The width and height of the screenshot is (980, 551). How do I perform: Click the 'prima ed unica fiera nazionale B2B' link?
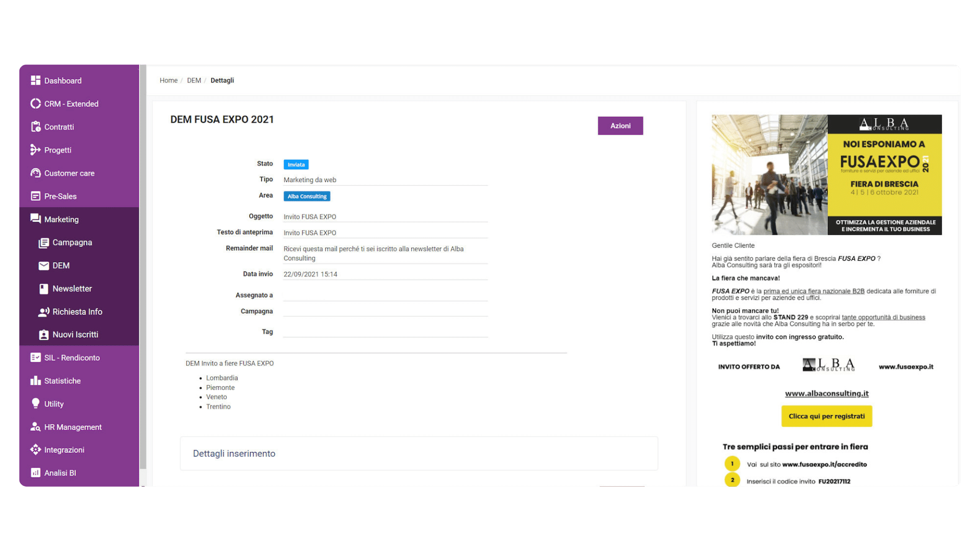[814, 291]
